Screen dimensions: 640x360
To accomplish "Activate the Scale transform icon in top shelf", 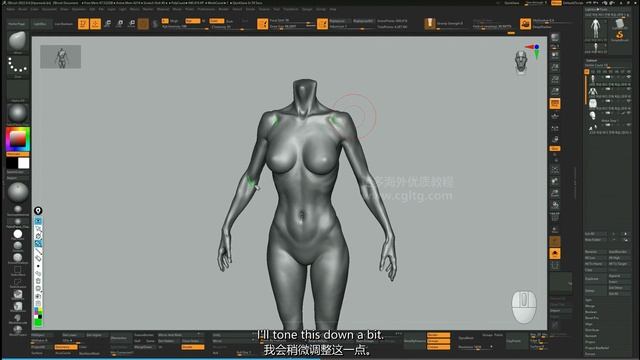I will click(x=120, y=24).
